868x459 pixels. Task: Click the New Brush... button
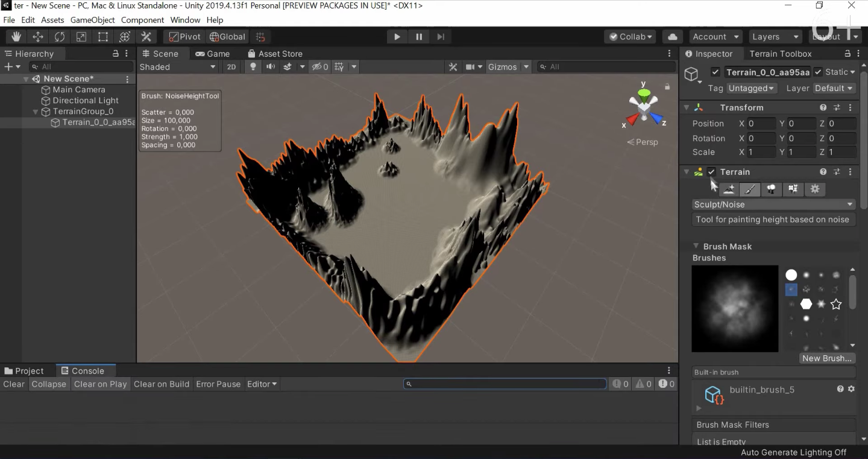pos(826,358)
